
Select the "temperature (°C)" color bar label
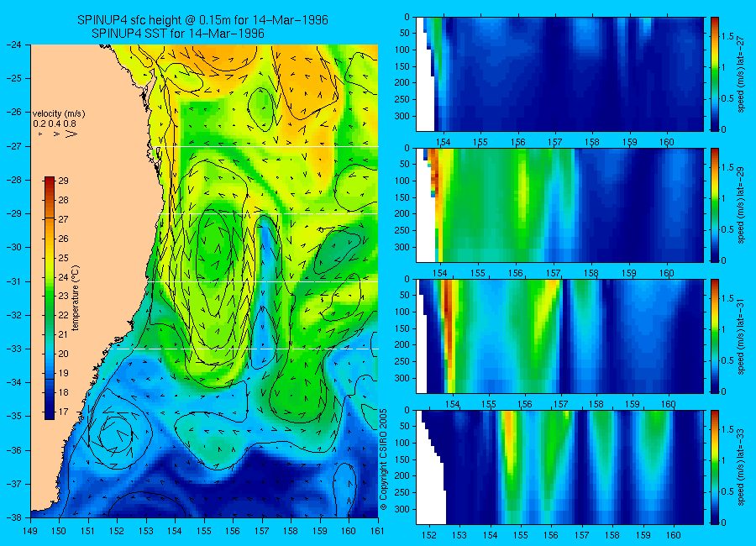(76, 298)
